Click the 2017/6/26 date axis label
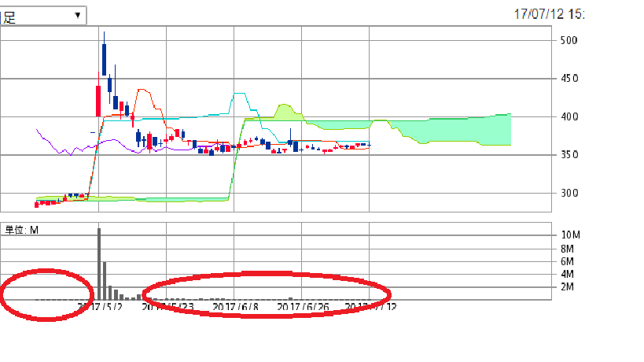The height and width of the screenshot is (362, 644). tap(303, 307)
